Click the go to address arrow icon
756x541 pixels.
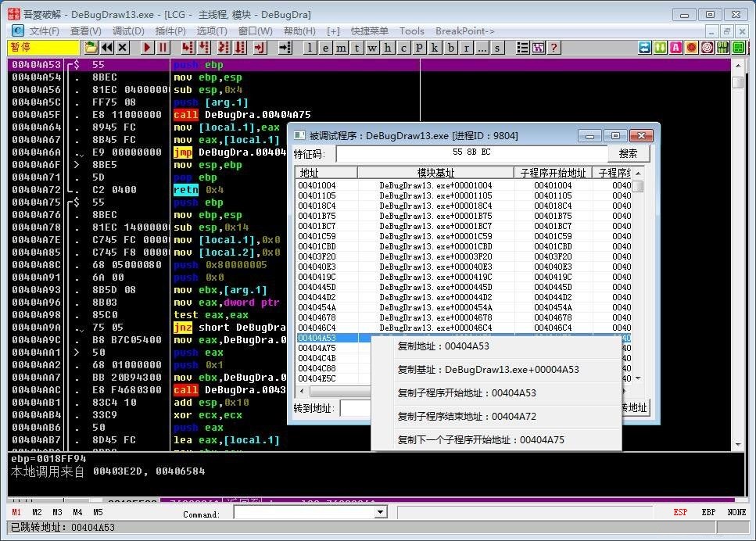pyautogui.click(x=285, y=47)
